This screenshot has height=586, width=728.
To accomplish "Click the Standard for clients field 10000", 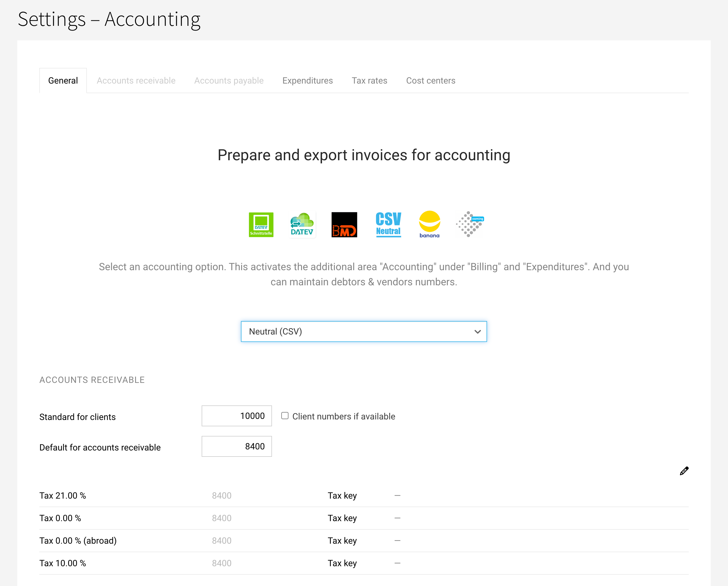I will click(237, 416).
